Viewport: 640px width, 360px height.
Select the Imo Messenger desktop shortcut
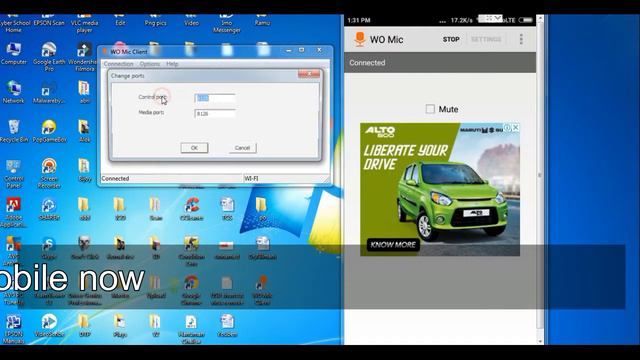[227, 24]
